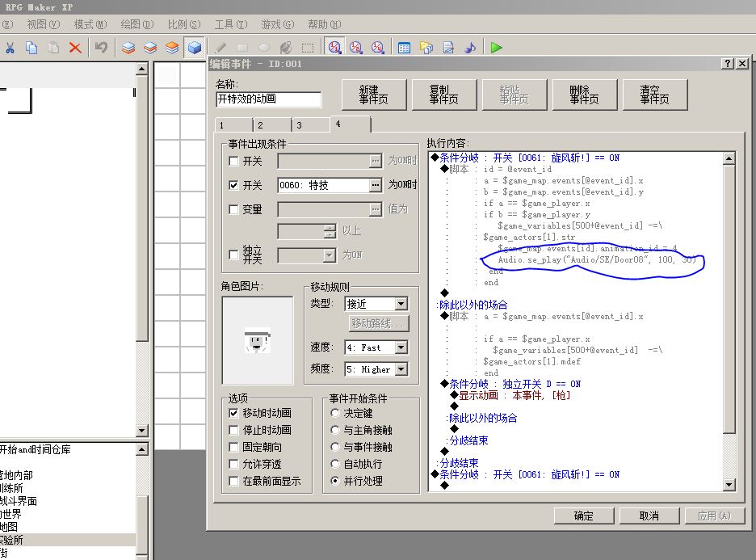Open the variable picker ellipsis button
This screenshot has width=756, height=560.
tap(375, 209)
